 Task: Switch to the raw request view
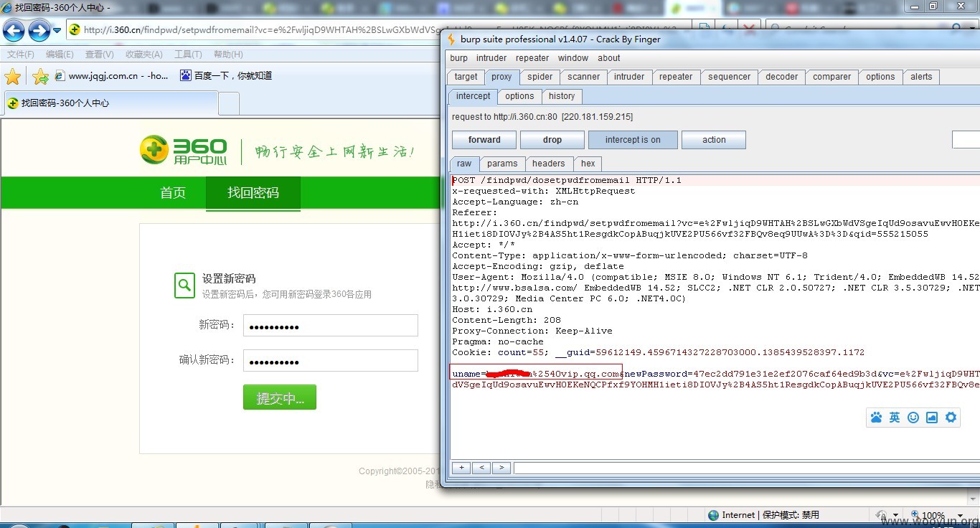click(464, 164)
